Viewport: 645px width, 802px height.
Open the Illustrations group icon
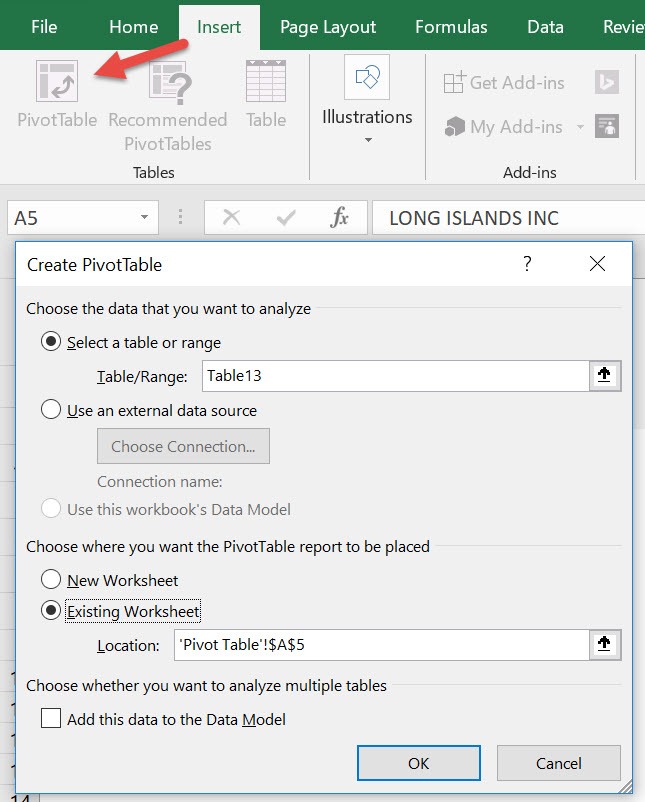367,77
